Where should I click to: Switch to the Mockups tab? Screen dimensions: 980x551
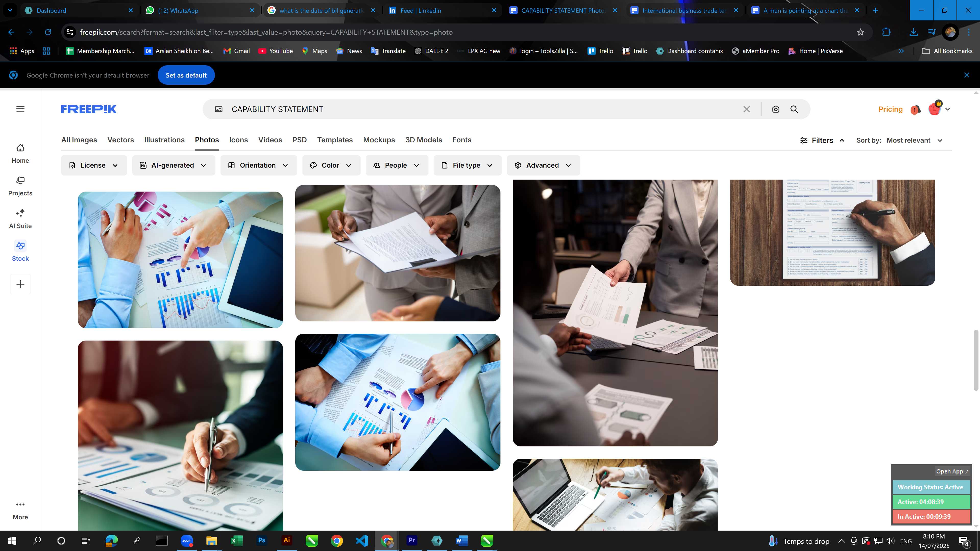click(x=379, y=140)
